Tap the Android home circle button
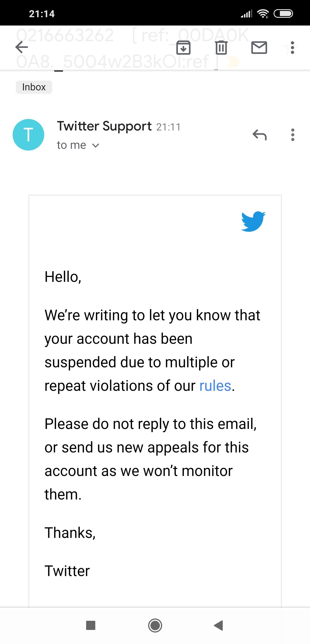The height and width of the screenshot is (644, 310). click(155, 625)
